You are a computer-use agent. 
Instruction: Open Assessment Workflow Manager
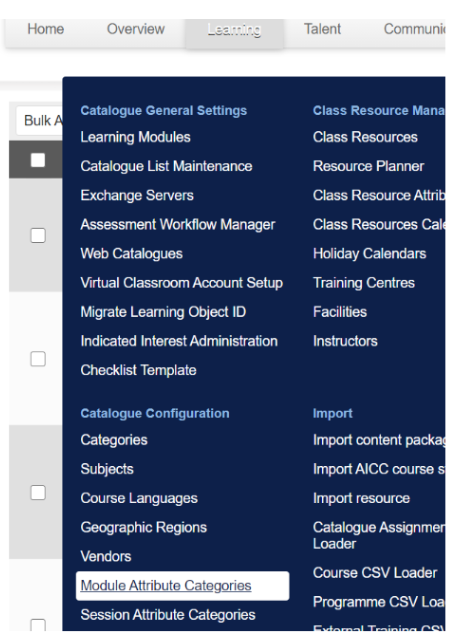pos(178,225)
